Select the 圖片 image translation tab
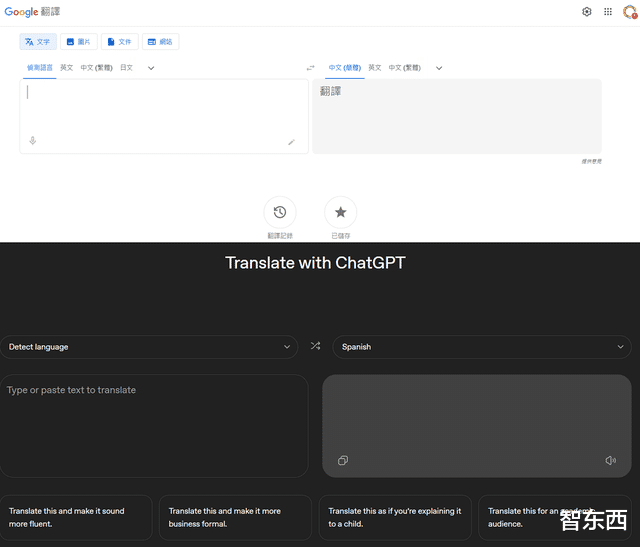Viewport: 640px width, 547px height. (x=79, y=42)
